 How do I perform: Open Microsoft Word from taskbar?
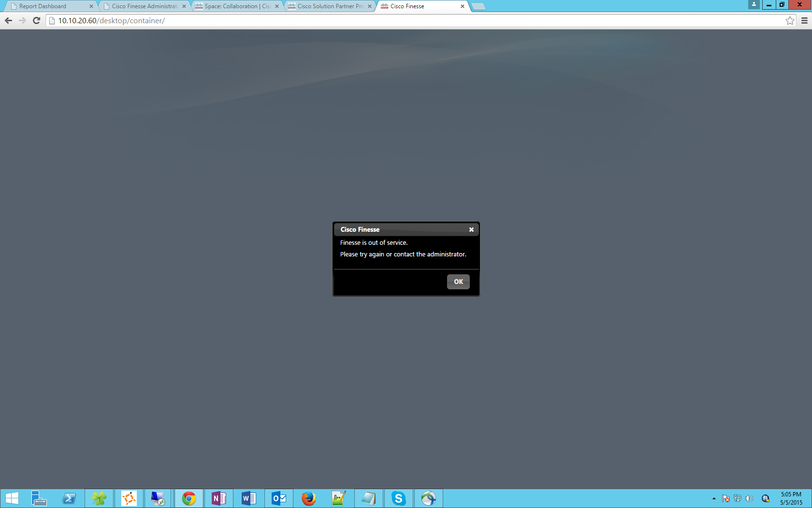click(x=249, y=498)
